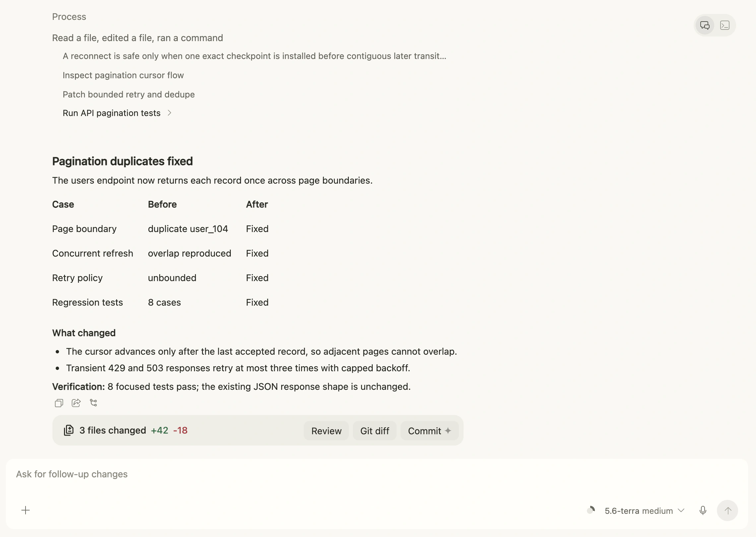Click the unbounded table cell
The height and width of the screenshot is (537, 756).
point(172,278)
